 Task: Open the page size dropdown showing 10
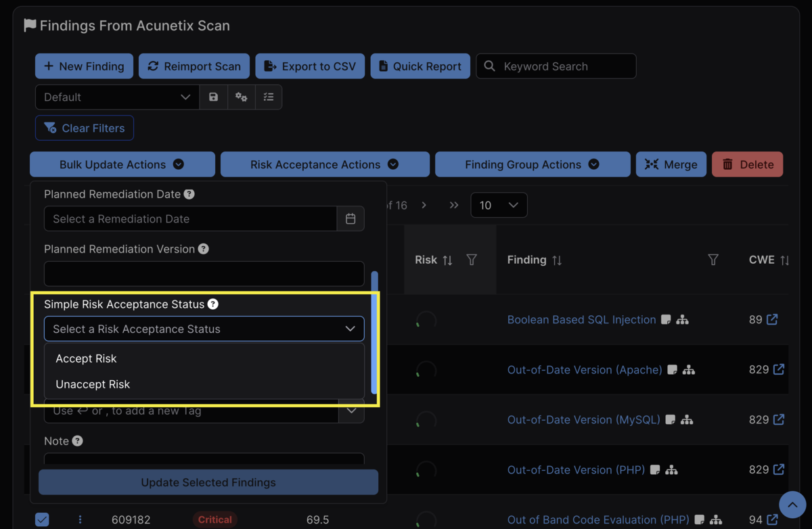click(x=499, y=205)
